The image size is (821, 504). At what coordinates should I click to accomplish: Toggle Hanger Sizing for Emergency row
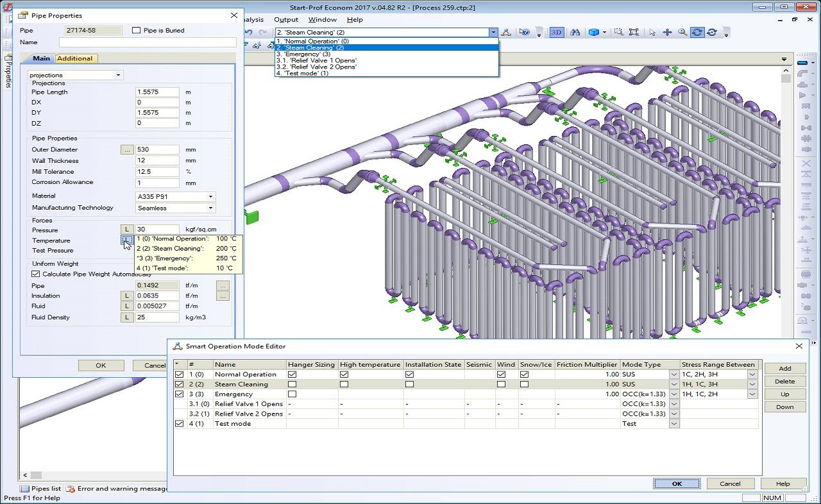coord(292,394)
